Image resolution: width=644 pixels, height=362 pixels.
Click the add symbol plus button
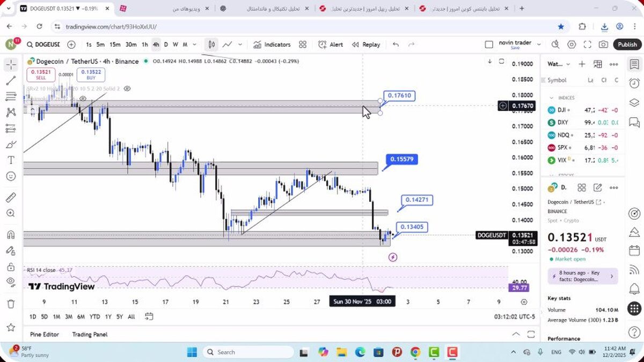[x=71, y=45]
